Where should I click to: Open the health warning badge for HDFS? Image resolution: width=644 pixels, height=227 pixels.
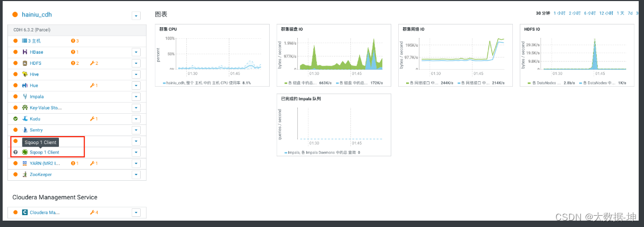75,63
